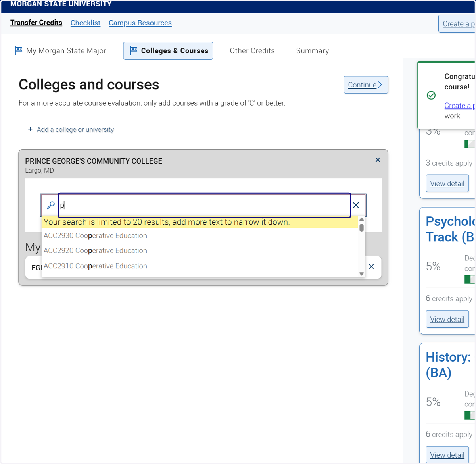The width and height of the screenshot is (476, 464).
Task: Click the results list scroll down arrow
Action: (361, 274)
